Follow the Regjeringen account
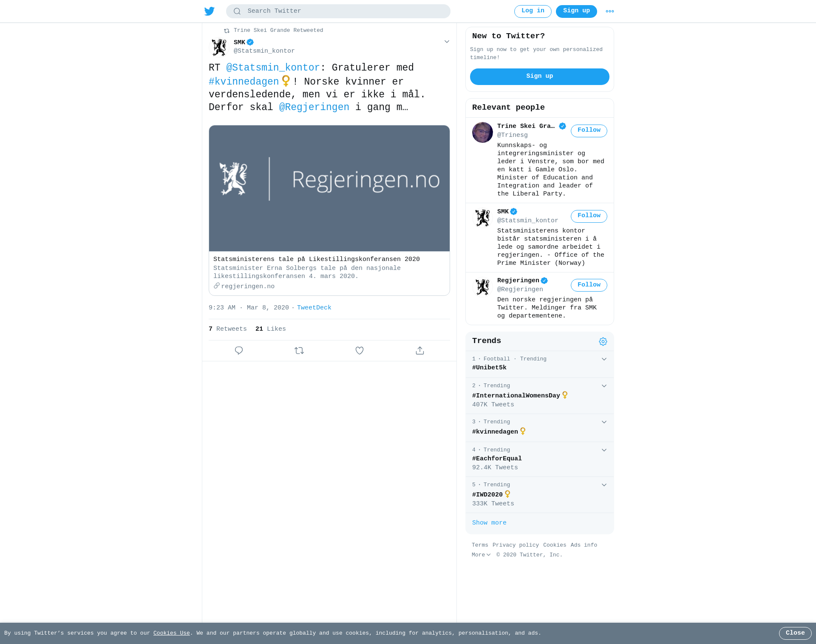This screenshot has height=644, width=816. pyautogui.click(x=589, y=285)
